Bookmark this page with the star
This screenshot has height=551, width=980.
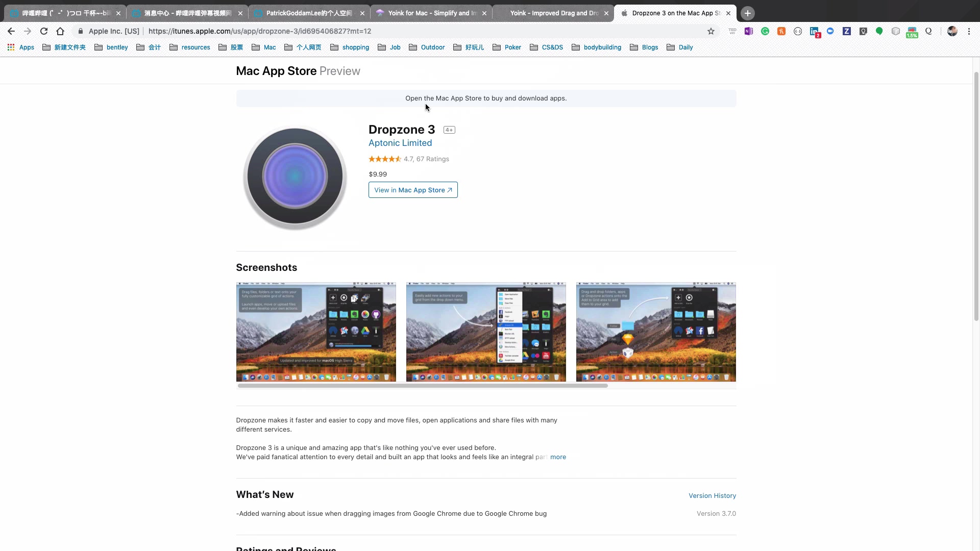711,31
